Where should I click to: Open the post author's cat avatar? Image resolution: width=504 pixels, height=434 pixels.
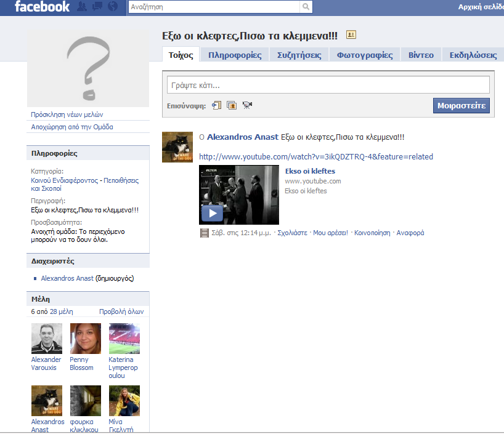pos(177,147)
